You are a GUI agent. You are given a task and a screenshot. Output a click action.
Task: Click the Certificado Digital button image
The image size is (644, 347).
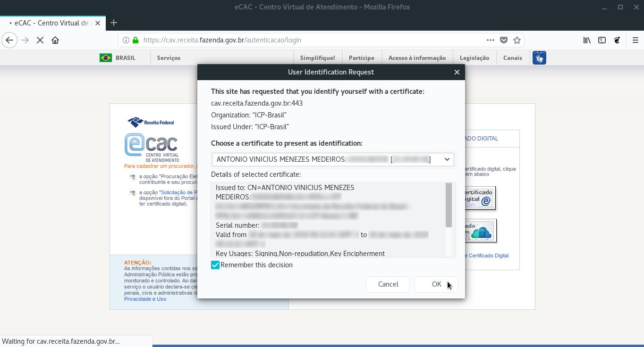click(x=480, y=198)
